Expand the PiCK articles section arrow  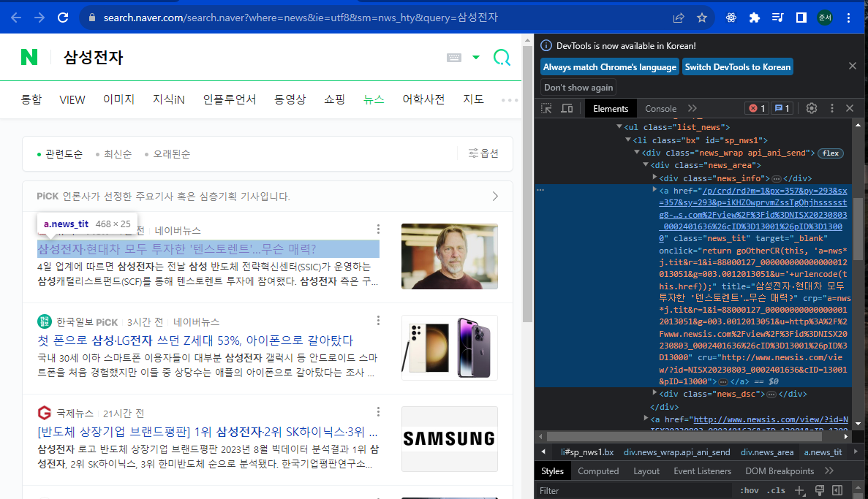pyautogui.click(x=495, y=197)
